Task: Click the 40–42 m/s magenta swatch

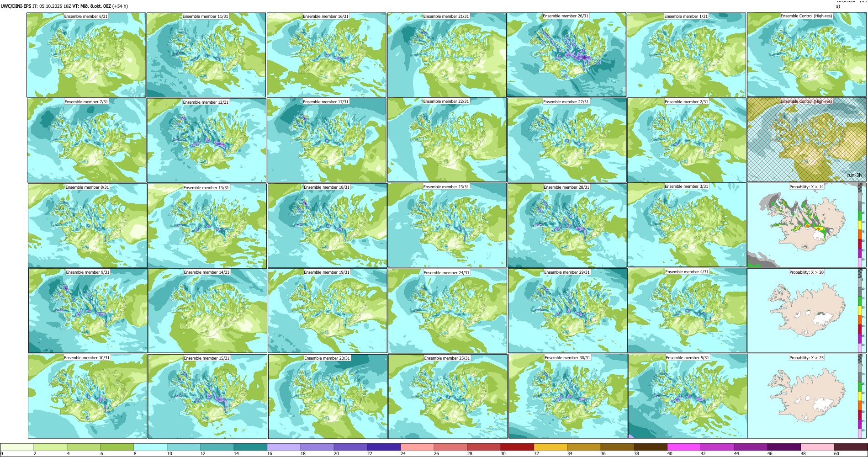Action: 684,447
